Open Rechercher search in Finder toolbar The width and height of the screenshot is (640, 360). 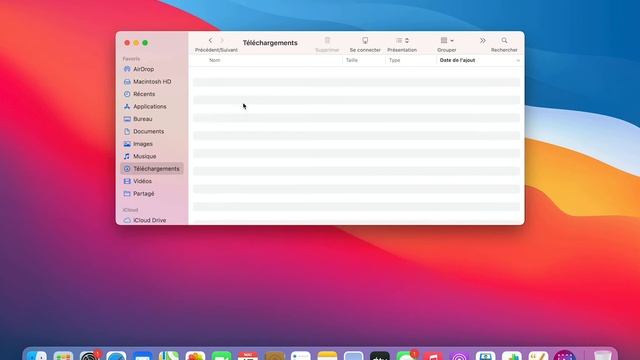coord(504,40)
